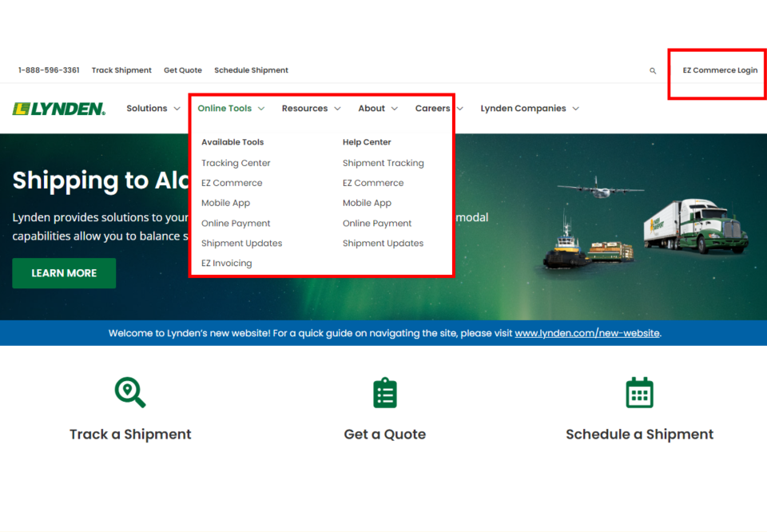Click the Track a Shipment heading
The width and height of the screenshot is (767, 532).
pyautogui.click(x=130, y=435)
